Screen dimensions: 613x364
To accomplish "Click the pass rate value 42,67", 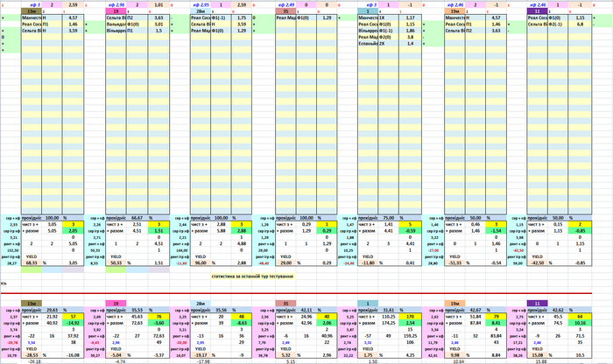I will [475, 310].
